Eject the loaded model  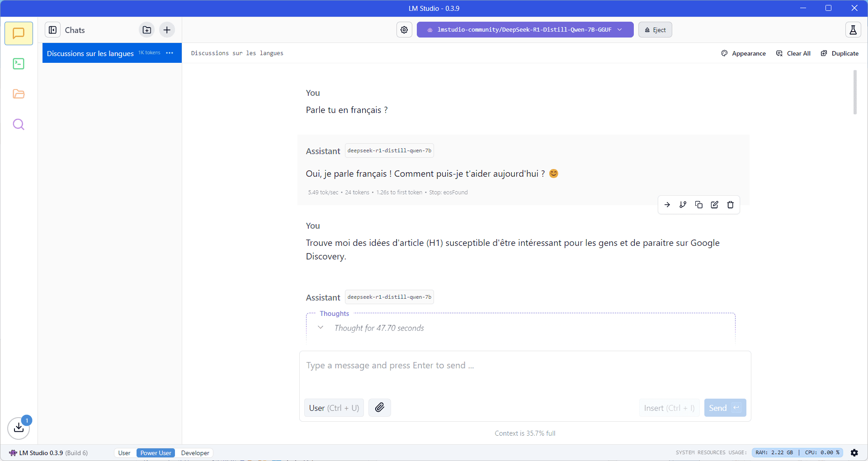[655, 30]
